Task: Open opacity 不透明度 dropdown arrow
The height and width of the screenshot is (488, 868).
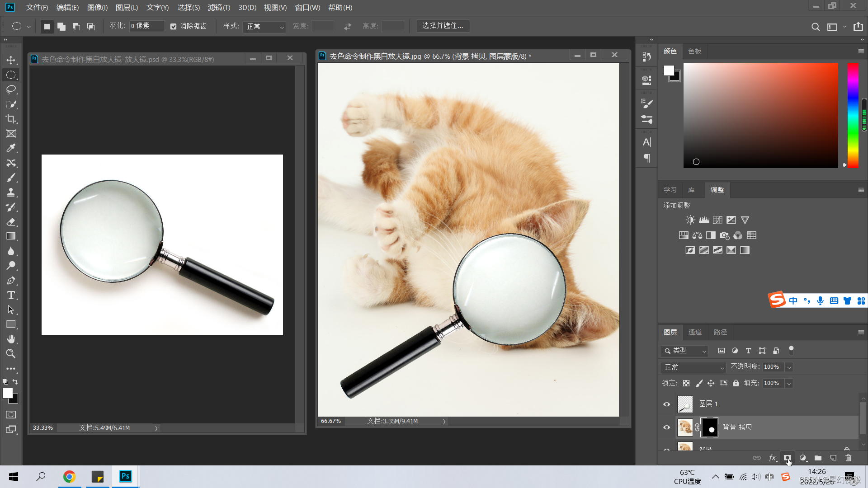Action: pyautogui.click(x=789, y=367)
